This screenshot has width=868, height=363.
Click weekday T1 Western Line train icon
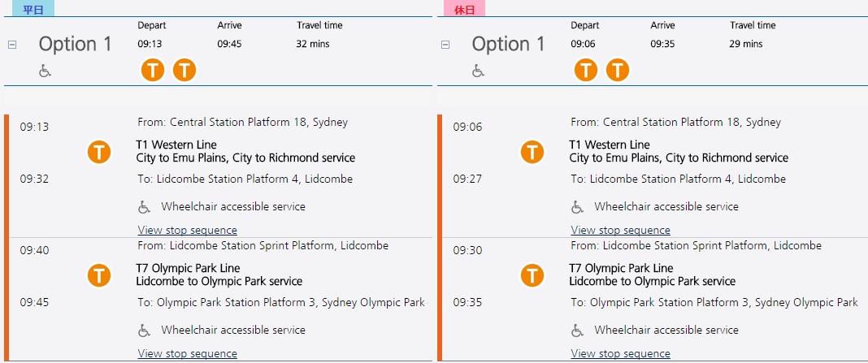point(99,152)
